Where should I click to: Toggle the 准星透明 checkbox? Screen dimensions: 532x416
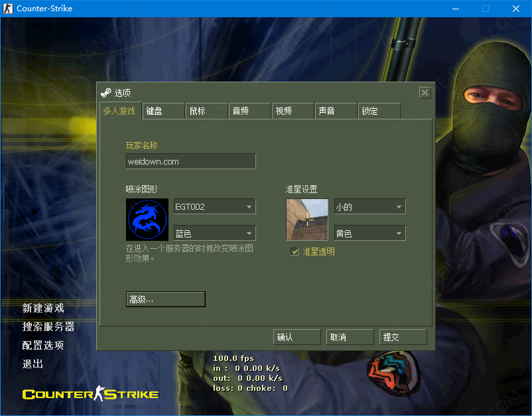(295, 251)
